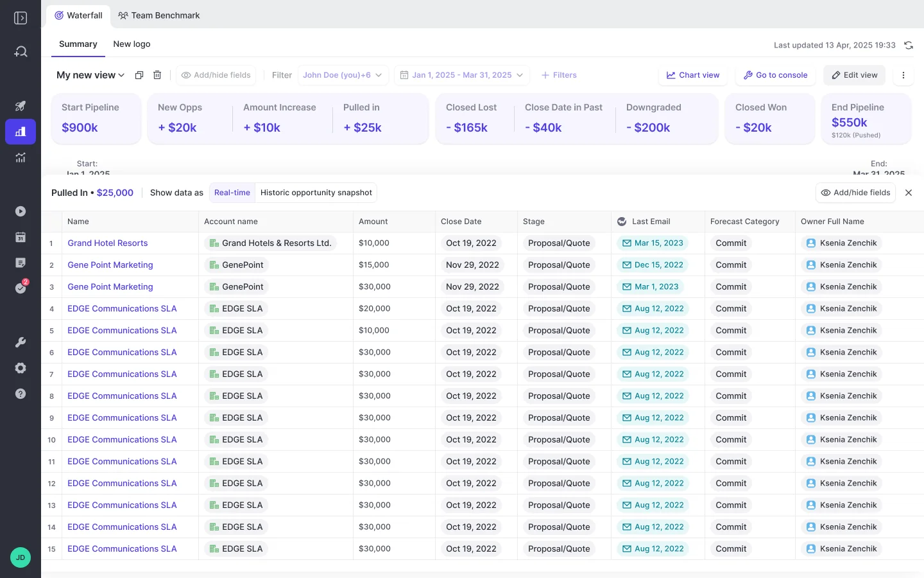Click the Go to console button

[776, 75]
